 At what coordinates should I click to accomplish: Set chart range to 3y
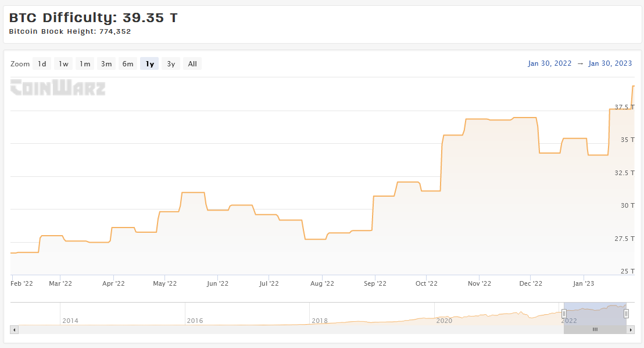[171, 64]
